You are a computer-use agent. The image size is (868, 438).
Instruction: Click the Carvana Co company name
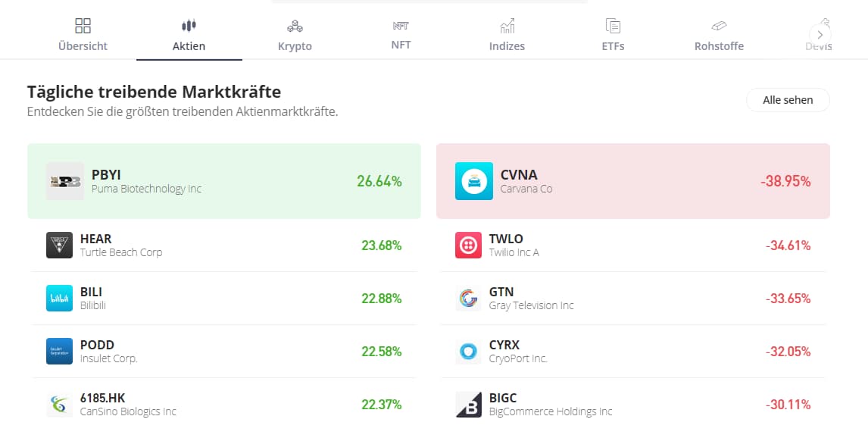pyautogui.click(x=526, y=189)
